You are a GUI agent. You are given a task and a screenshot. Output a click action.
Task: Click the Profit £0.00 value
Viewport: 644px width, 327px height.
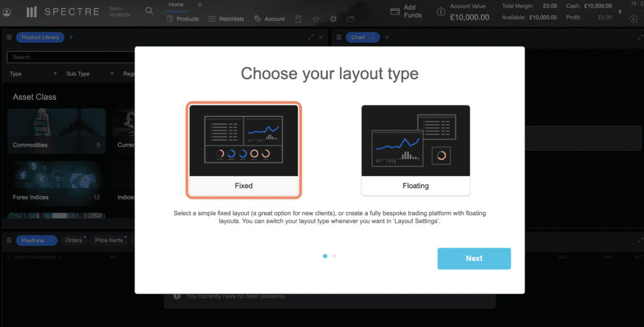(x=605, y=17)
